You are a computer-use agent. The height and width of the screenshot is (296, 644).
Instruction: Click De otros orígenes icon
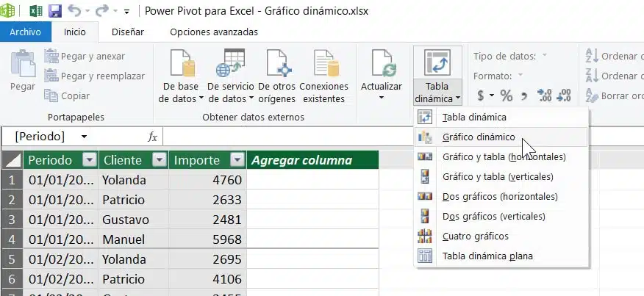[x=279, y=63]
